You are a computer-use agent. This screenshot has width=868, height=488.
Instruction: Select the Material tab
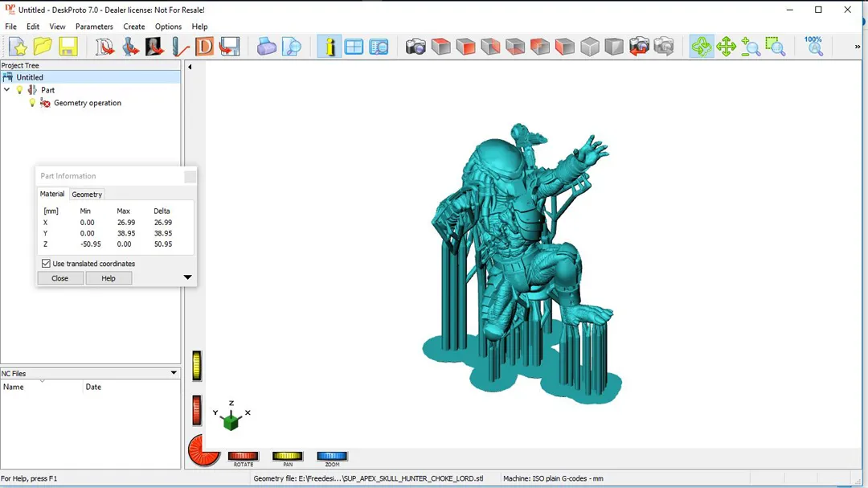52,194
